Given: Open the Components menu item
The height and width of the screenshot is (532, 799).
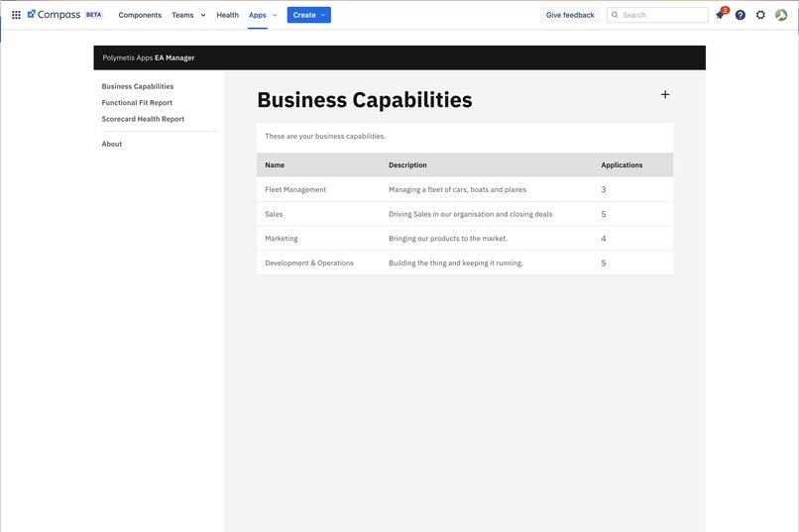Looking at the screenshot, I should click(140, 15).
